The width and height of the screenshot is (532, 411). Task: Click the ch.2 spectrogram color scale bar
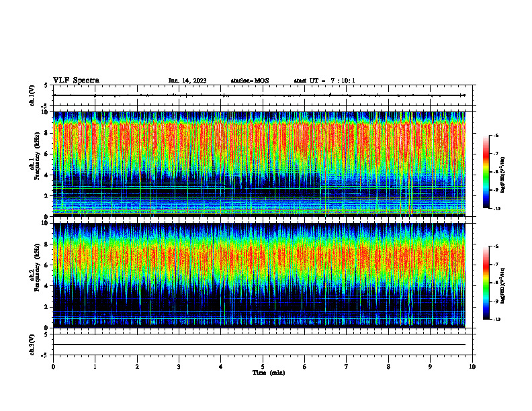486,283
